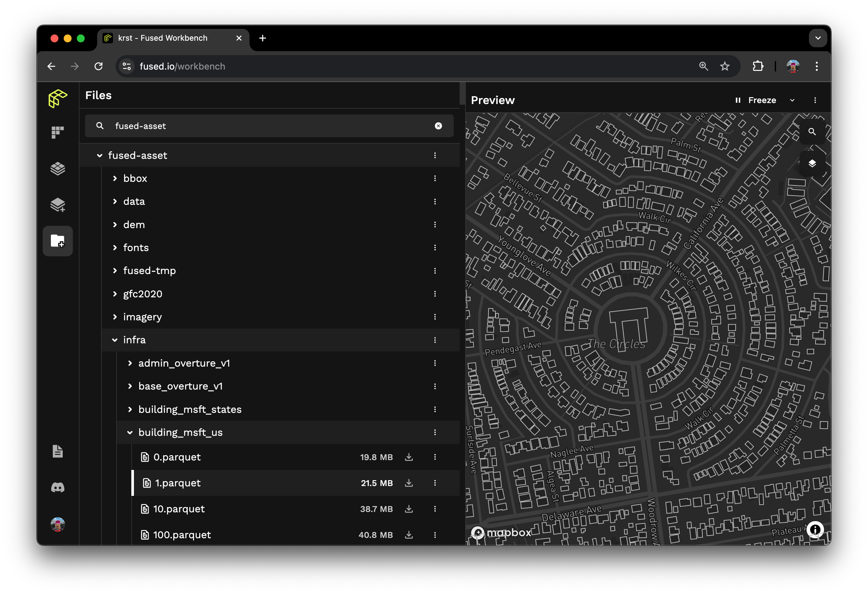Image resolution: width=868 pixels, height=594 pixels.
Task: Click the Files search input field
Action: click(269, 126)
